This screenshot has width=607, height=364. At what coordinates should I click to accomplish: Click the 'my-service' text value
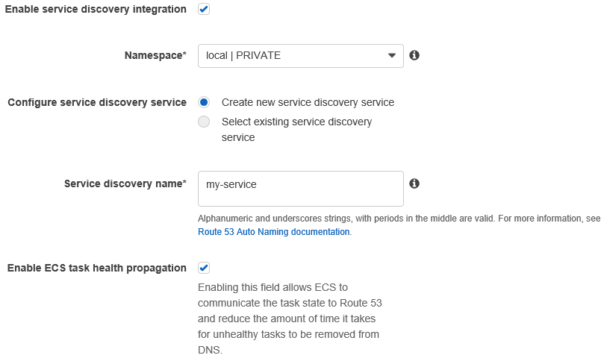[231, 184]
